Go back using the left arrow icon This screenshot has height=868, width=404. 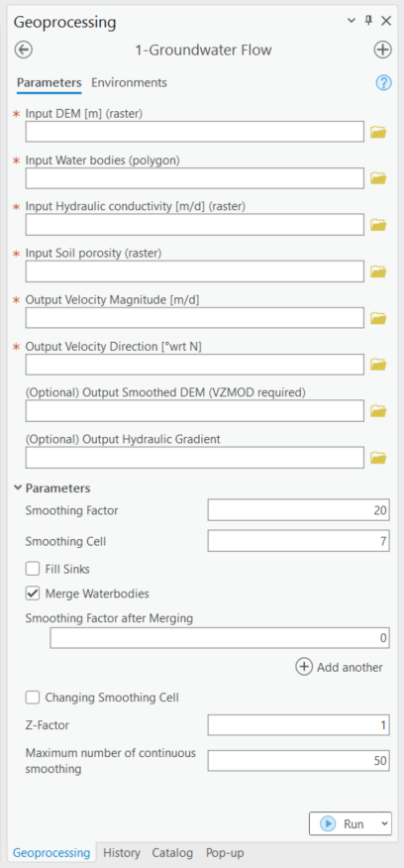(24, 50)
